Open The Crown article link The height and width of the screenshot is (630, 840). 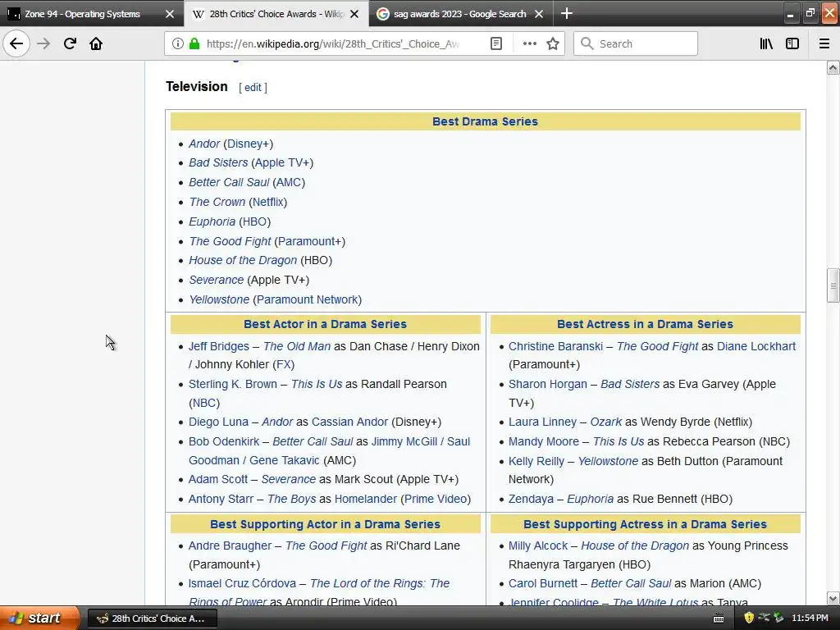coord(217,202)
